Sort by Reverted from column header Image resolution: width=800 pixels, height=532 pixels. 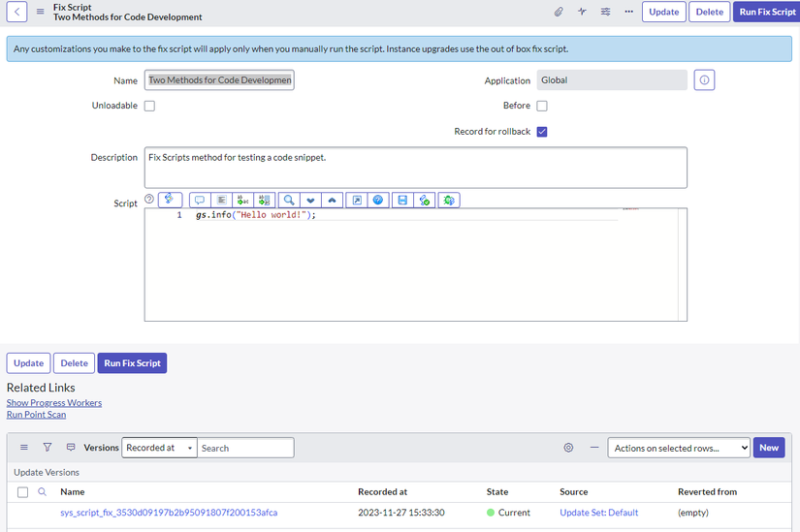[708, 492]
